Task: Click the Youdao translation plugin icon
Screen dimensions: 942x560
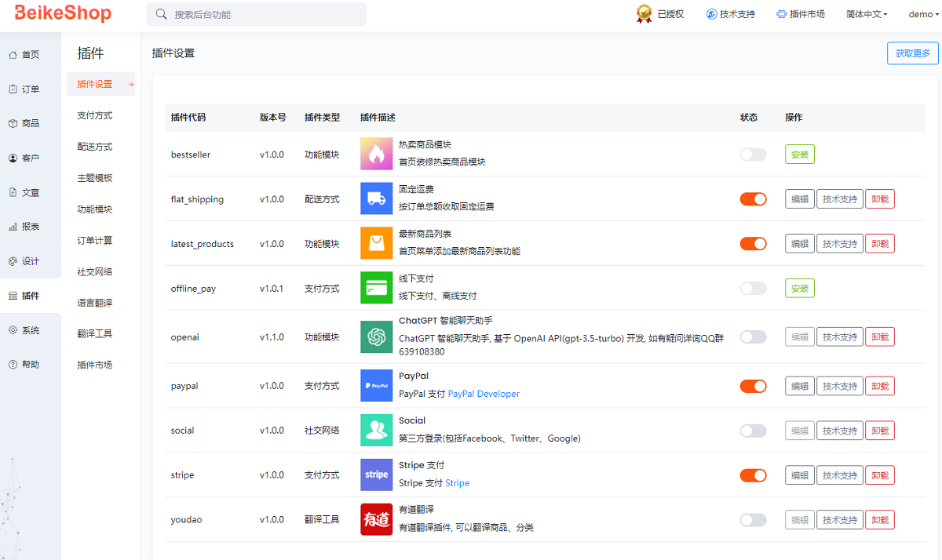Action: pyautogui.click(x=376, y=520)
